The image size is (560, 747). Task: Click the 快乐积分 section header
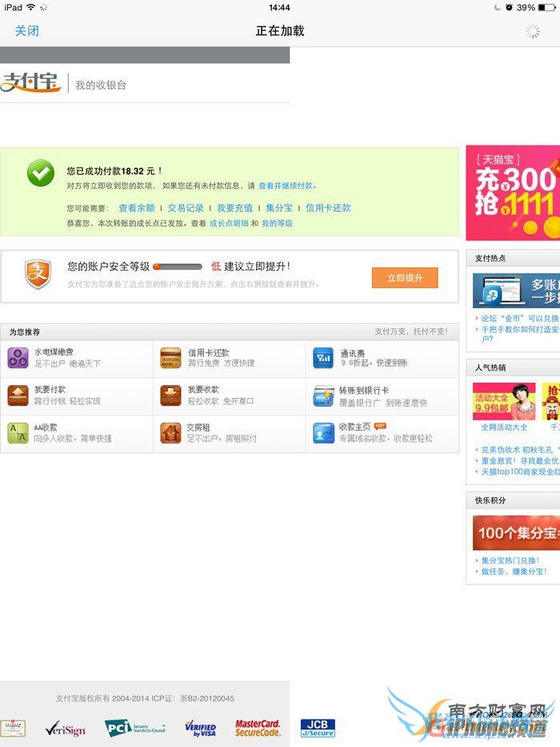click(490, 500)
